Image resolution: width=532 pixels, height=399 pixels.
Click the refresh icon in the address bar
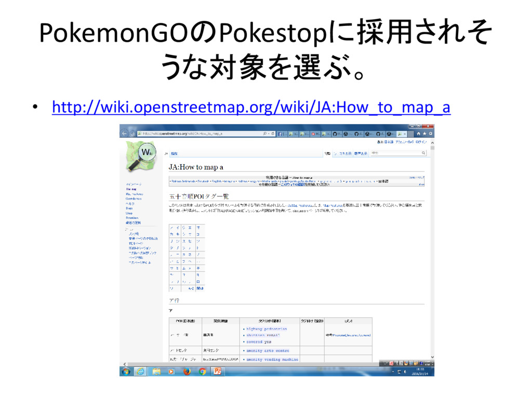click(272, 134)
